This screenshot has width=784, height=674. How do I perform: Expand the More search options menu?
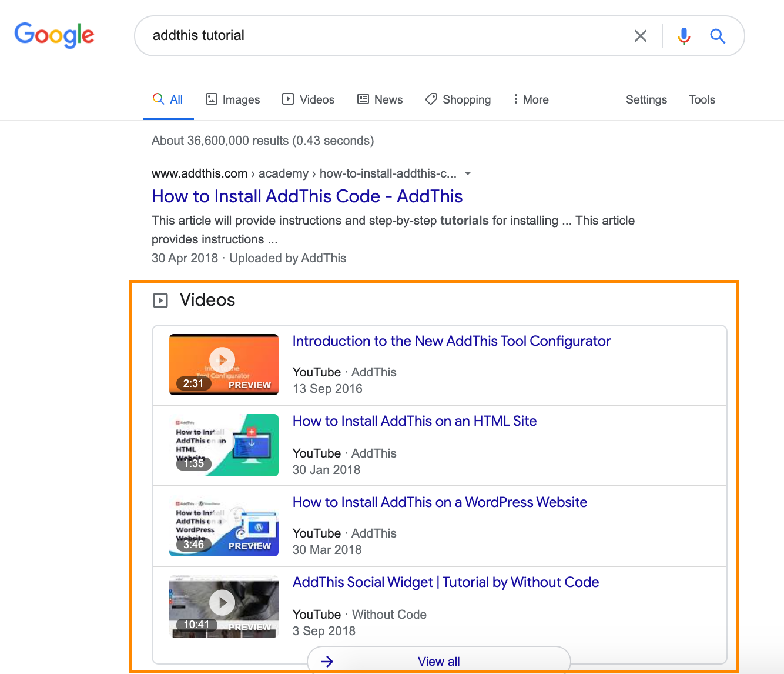pos(531,99)
